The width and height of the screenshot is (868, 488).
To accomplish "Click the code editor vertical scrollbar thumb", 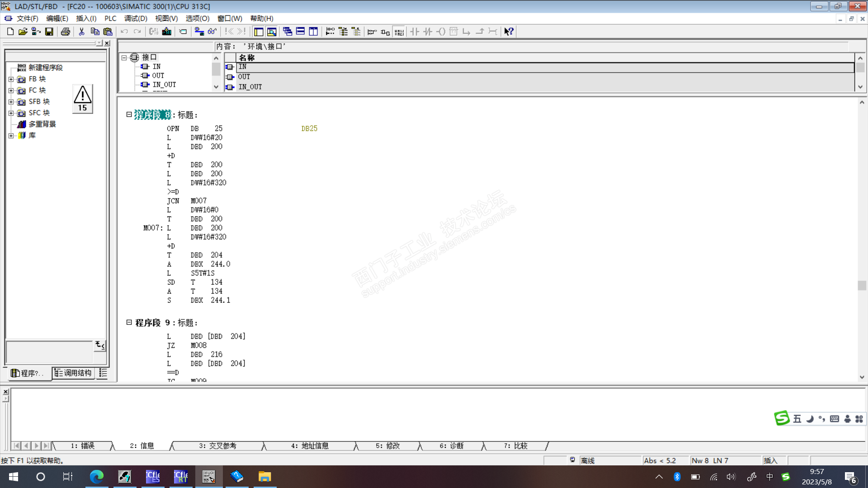I will coord(862,286).
